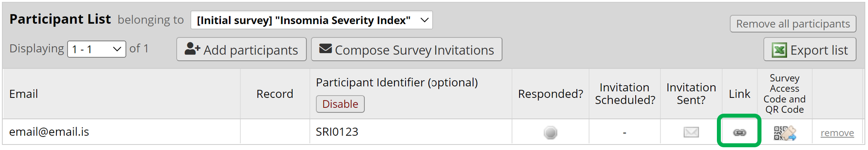This screenshot has width=868, height=150.
Task: Click the Remove all participants button
Action: coord(793,24)
